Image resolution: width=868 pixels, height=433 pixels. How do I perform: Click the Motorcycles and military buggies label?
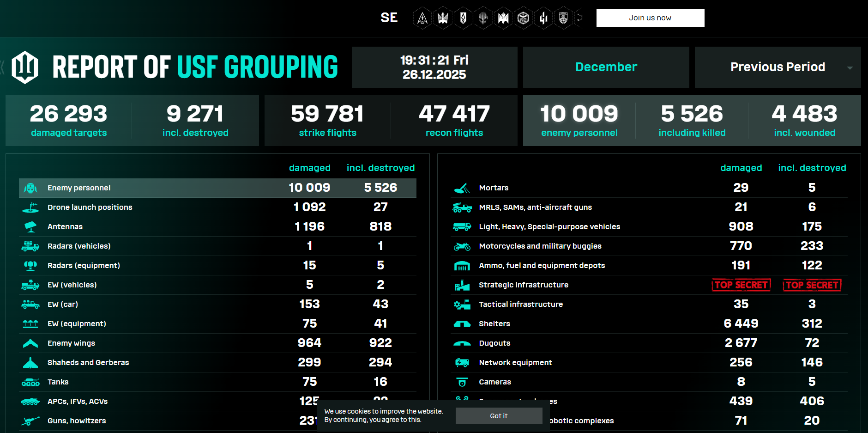tap(540, 246)
